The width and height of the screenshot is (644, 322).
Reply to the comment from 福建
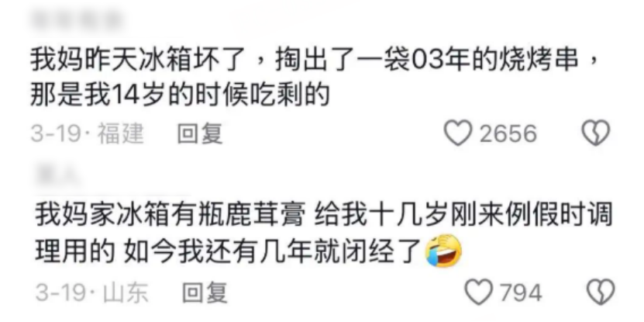[x=200, y=133]
